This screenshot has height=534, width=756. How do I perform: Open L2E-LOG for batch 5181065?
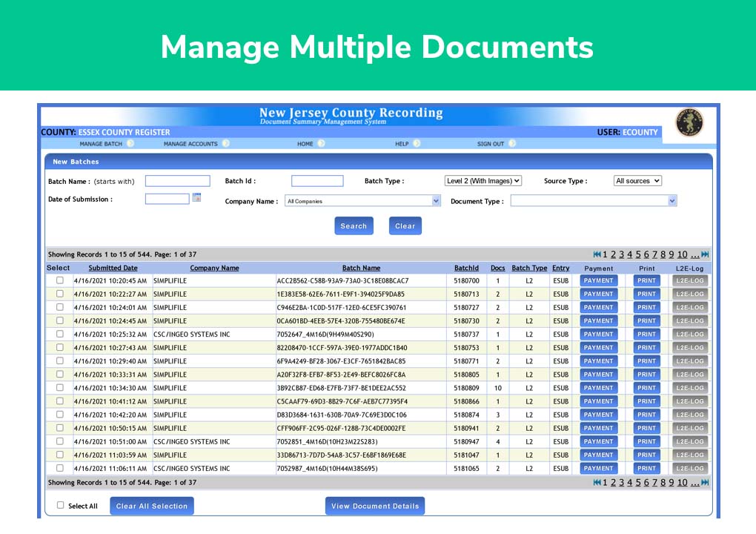690,469
